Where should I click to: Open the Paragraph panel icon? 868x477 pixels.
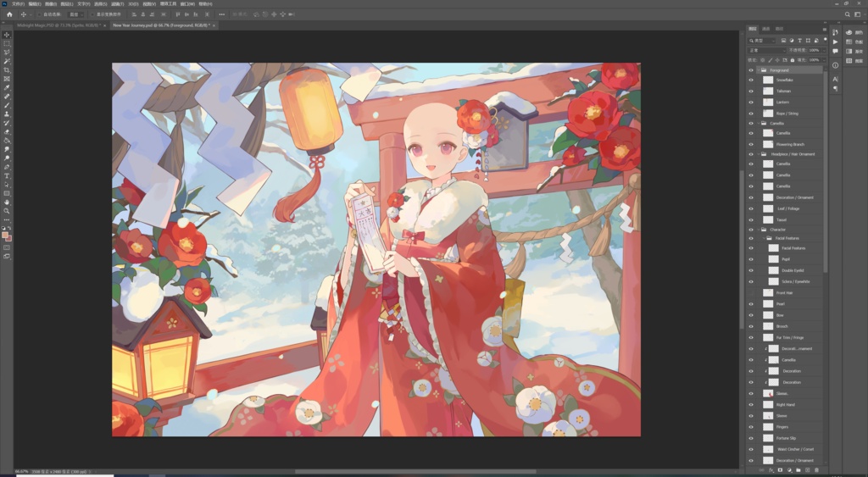point(835,89)
